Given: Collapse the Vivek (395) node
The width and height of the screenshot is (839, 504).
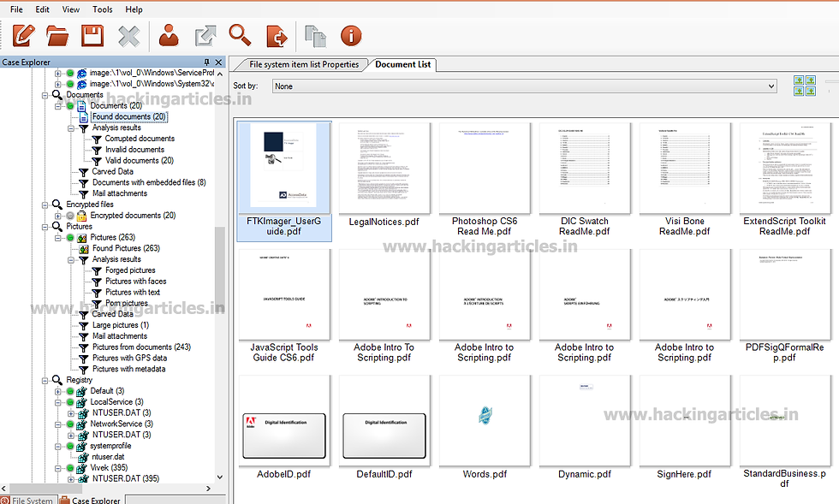Looking at the screenshot, I should click(x=58, y=468).
